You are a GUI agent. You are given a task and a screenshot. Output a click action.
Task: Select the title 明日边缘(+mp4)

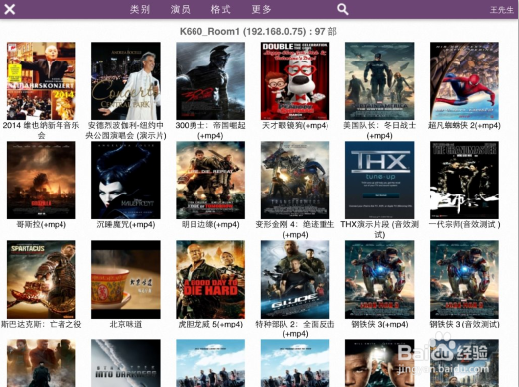210,224
